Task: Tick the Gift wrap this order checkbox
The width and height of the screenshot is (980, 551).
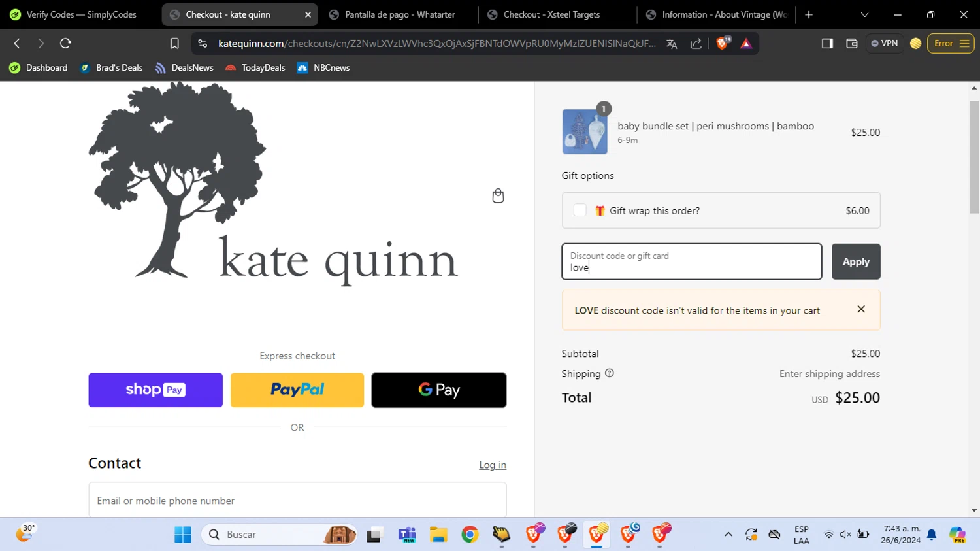Action: [580, 210]
